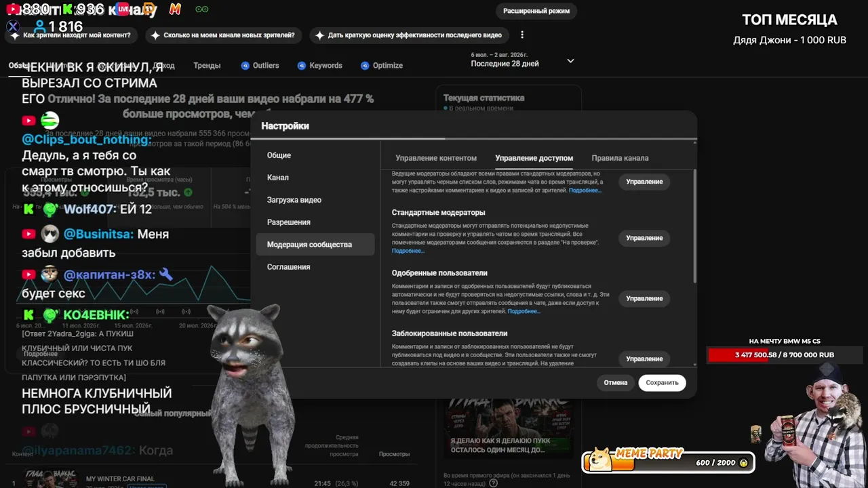Click sparkle icon in 'Как зрители находят' chip

tap(15, 35)
